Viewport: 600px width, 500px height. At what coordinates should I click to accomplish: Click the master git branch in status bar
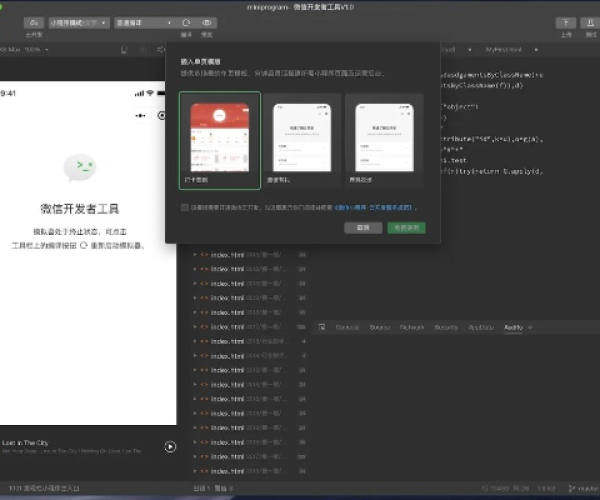(x=584, y=489)
